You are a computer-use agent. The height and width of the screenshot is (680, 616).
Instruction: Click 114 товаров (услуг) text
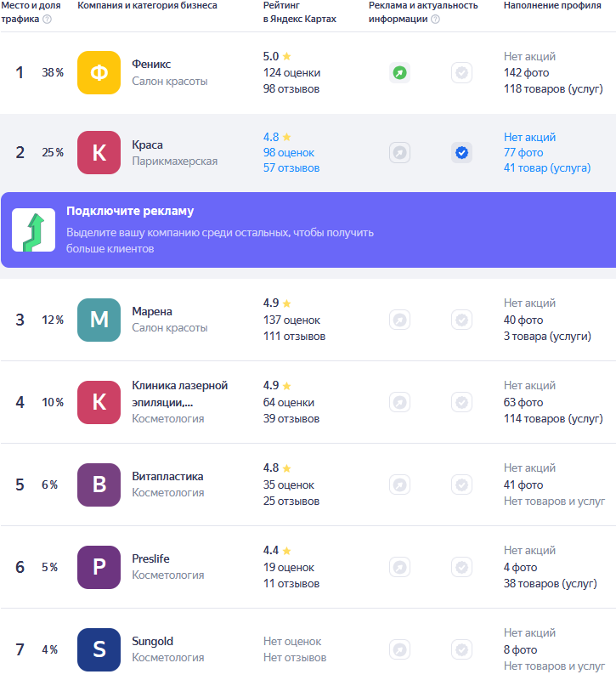553,418
